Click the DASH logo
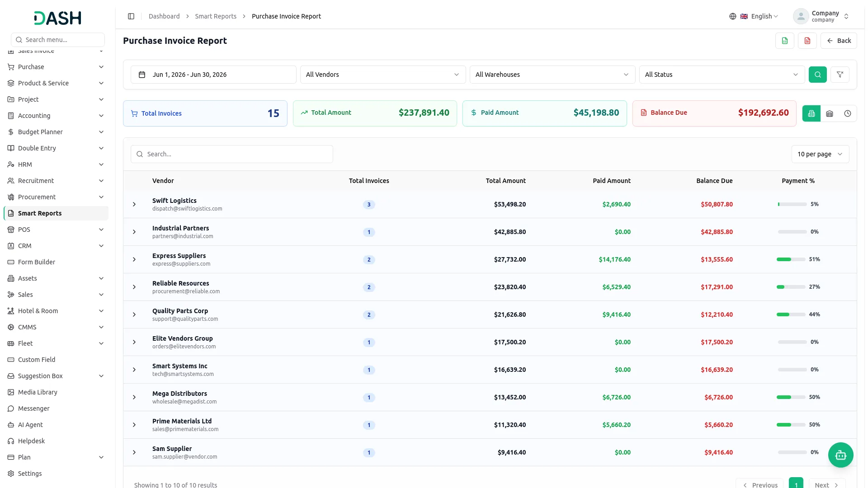Screen dimensions: 868x488 [58, 18]
